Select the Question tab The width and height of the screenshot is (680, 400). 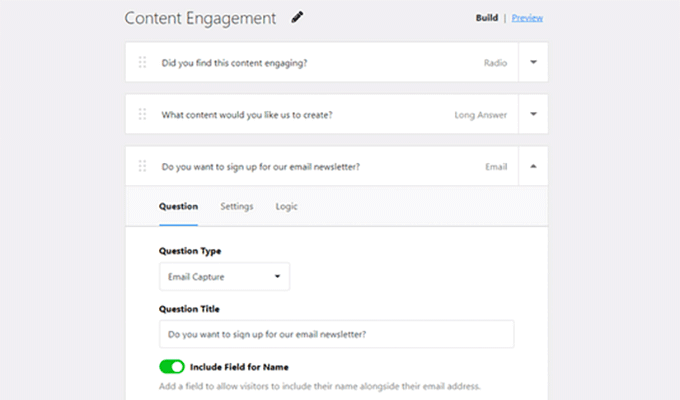pyautogui.click(x=178, y=207)
